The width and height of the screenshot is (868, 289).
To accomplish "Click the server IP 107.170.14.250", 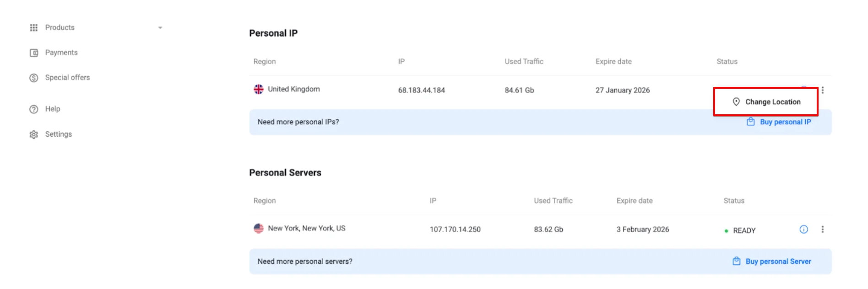I will [455, 230].
